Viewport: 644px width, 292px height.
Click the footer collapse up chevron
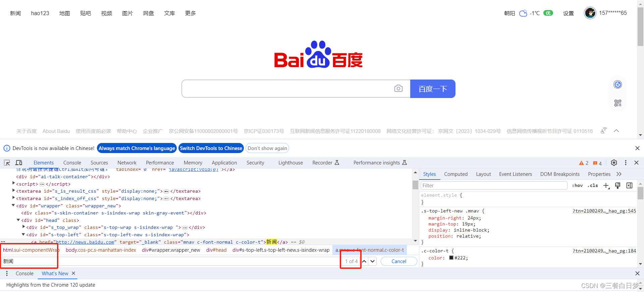616,131
